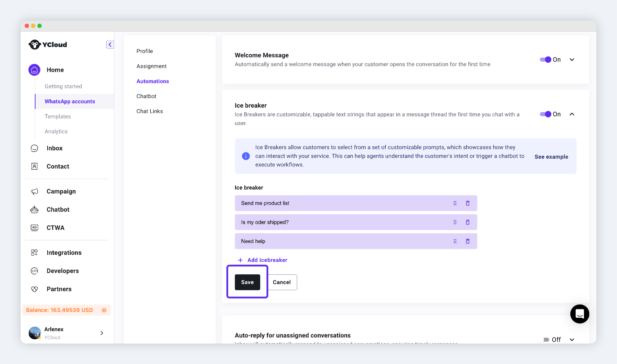Open the Templates submenu item
Viewport: 617px width, 364px height.
(x=58, y=117)
